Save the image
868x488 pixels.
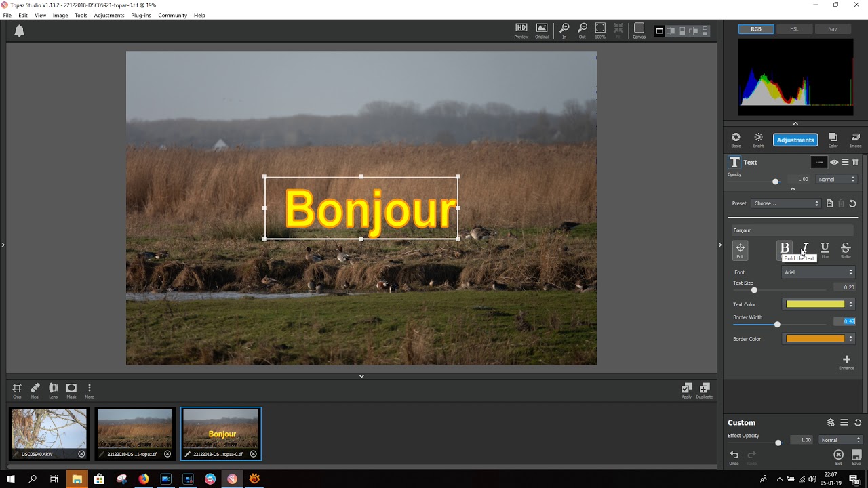[856, 457]
